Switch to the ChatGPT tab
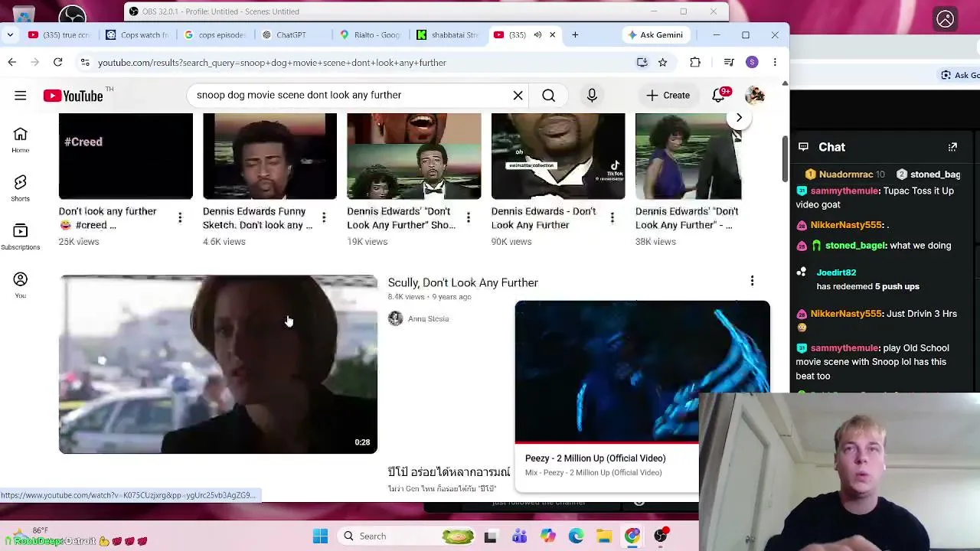The height and width of the screenshot is (551, 980). tap(293, 34)
